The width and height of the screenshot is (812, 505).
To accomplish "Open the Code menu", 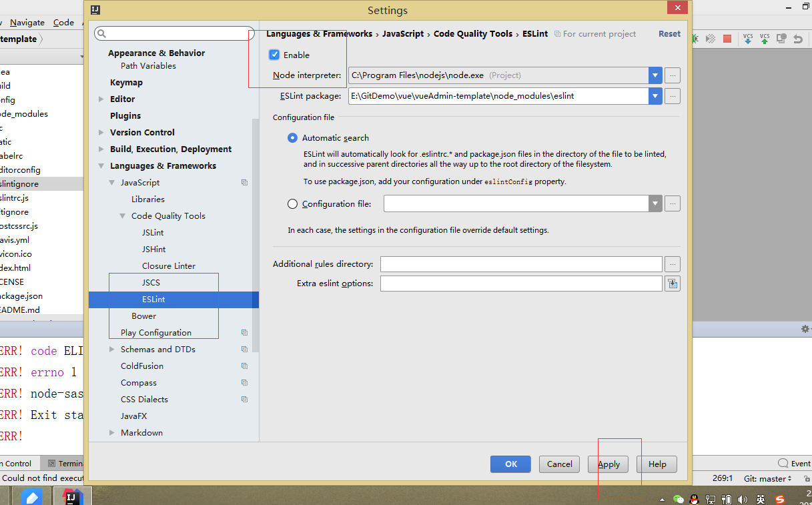I will (63, 22).
